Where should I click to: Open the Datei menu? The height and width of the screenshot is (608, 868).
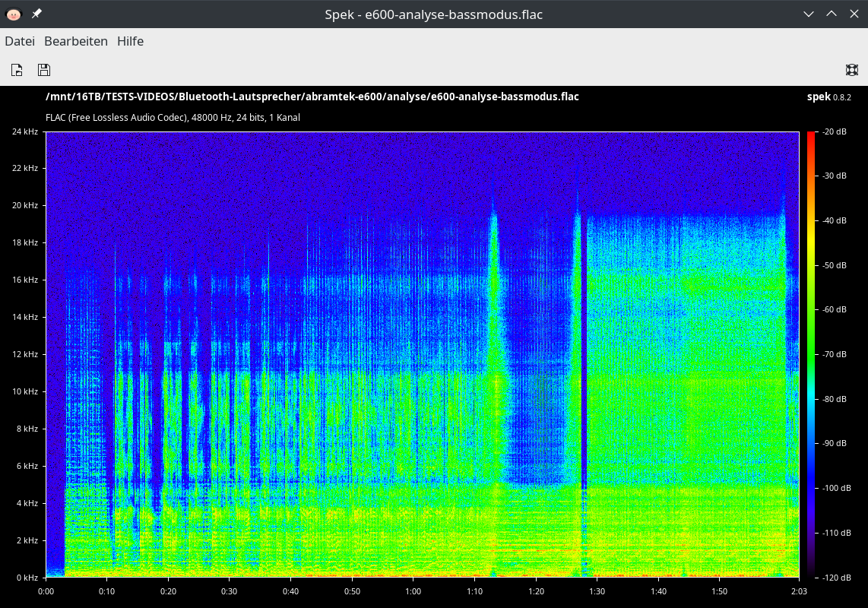point(20,42)
